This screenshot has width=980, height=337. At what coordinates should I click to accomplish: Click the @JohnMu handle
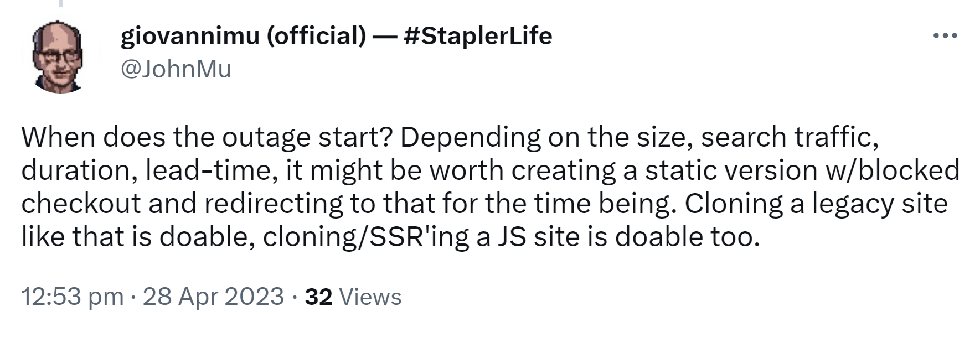[176, 69]
